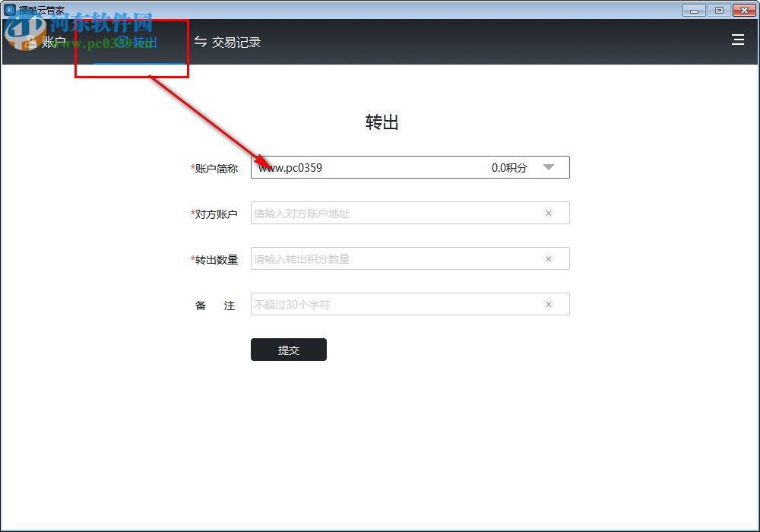Open the hamburger menu at top right

point(737,40)
